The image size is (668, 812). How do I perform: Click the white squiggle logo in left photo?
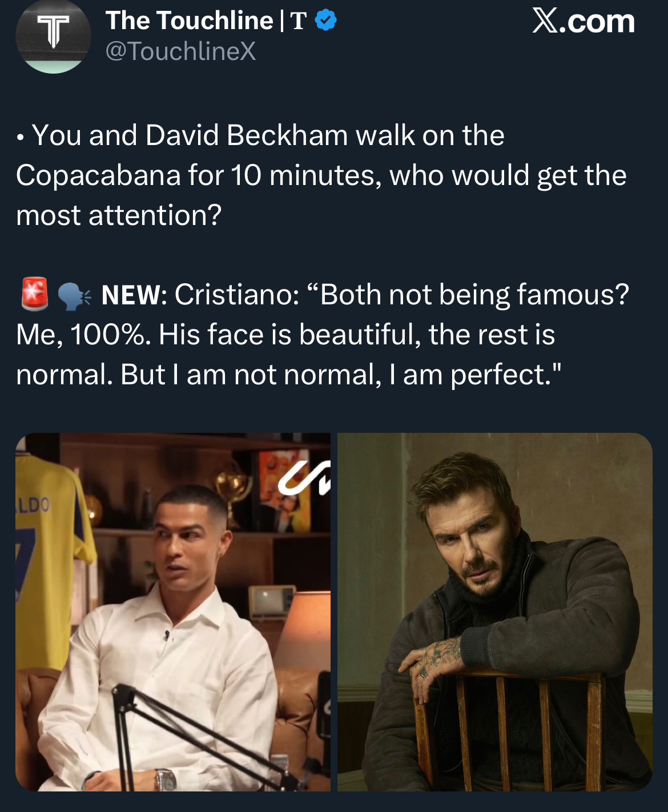pyautogui.click(x=304, y=478)
